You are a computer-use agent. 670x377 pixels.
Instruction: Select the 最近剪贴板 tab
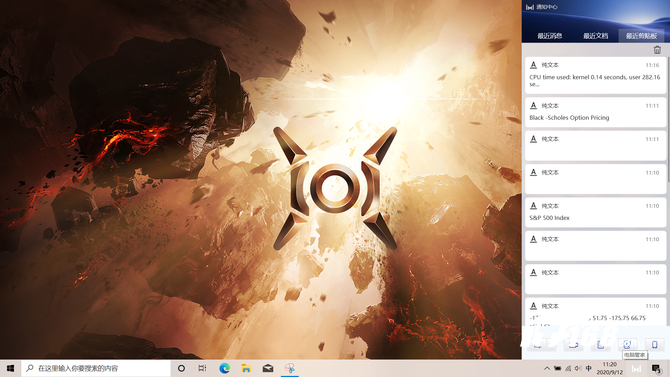coord(641,36)
